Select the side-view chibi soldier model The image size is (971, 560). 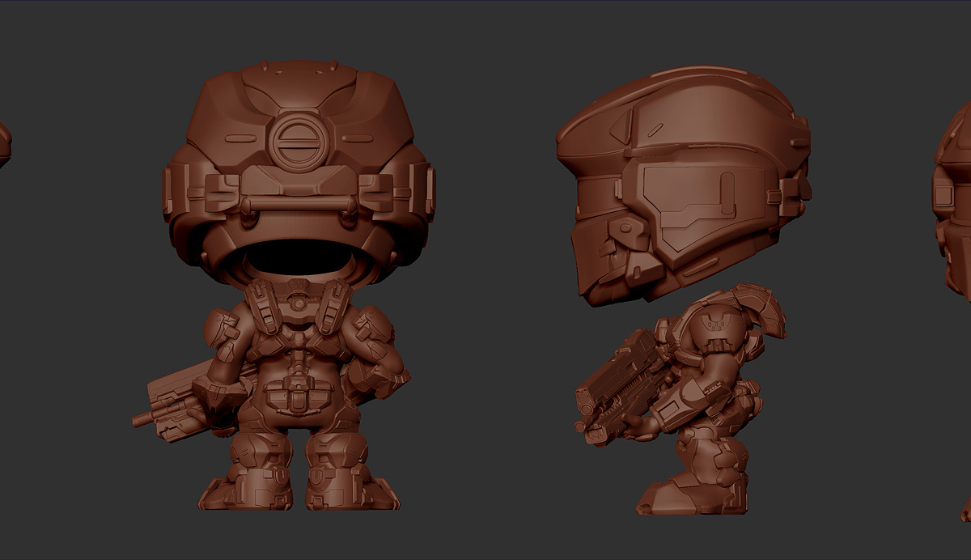[685, 291]
